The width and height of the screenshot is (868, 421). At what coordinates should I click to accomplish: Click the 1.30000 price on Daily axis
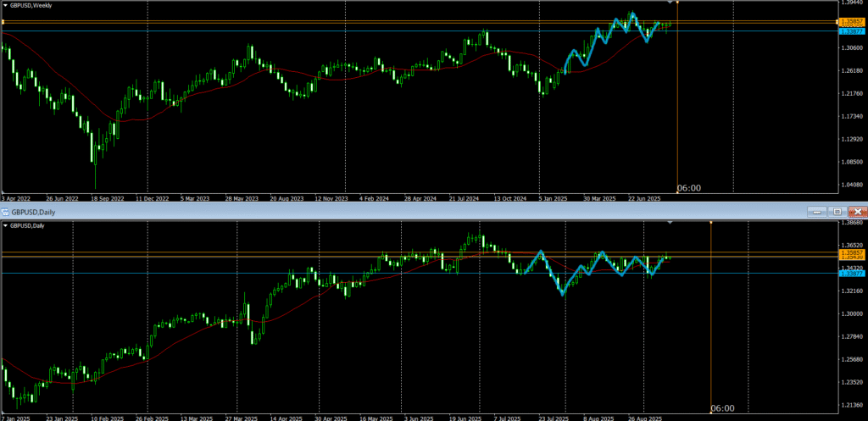[851, 313]
